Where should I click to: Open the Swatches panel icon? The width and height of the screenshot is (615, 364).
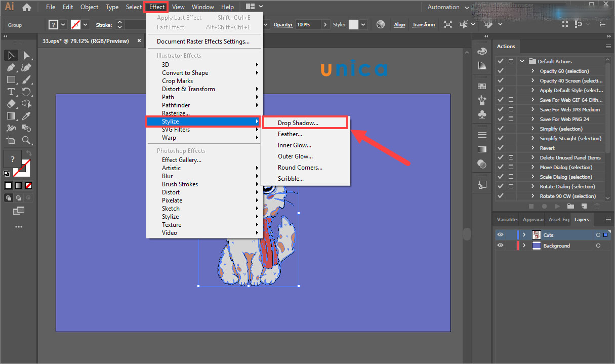coord(482,87)
